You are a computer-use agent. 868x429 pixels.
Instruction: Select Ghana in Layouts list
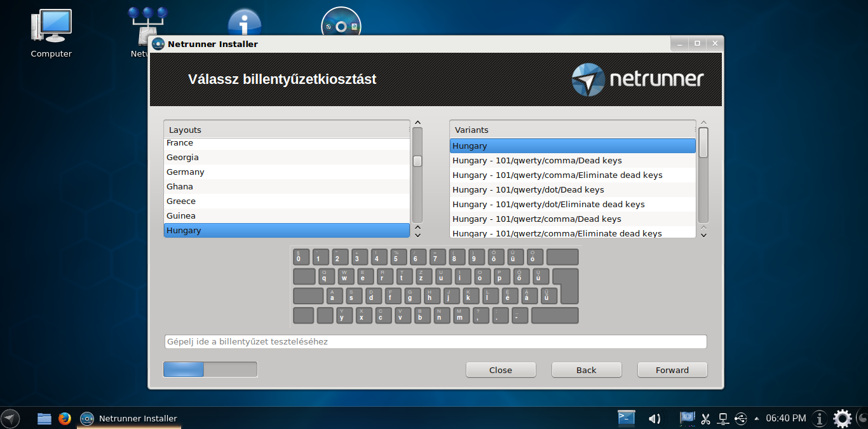tap(287, 186)
